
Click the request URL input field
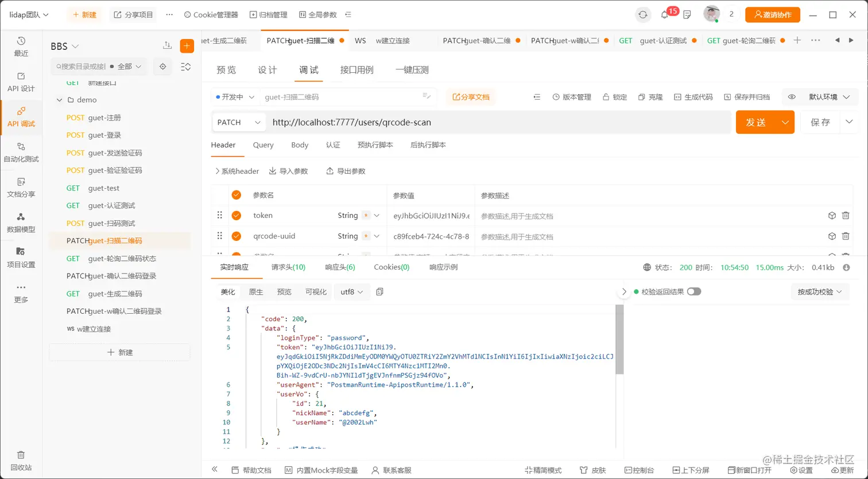coord(499,122)
